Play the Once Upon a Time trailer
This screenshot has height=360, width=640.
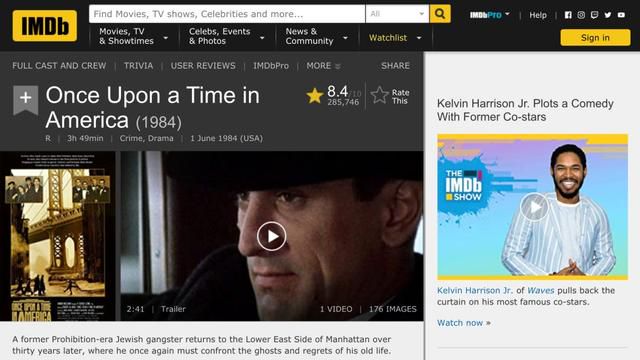tap(271, 236)
